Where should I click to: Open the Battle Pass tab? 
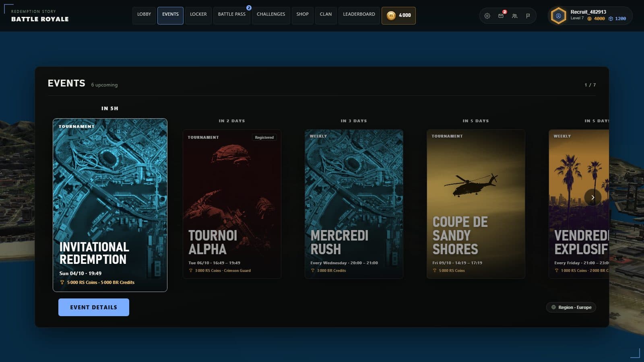pyautogui.click(x=232, y=15)
